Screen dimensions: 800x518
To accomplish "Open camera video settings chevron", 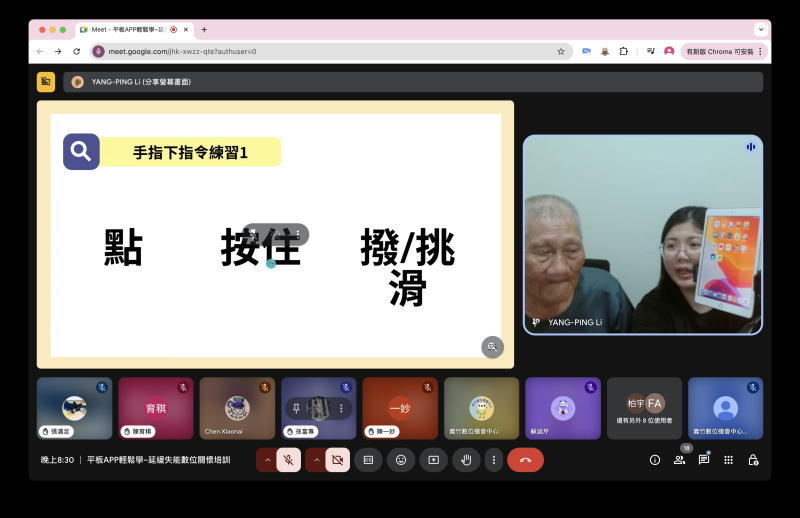I will [x=316, y=460].
